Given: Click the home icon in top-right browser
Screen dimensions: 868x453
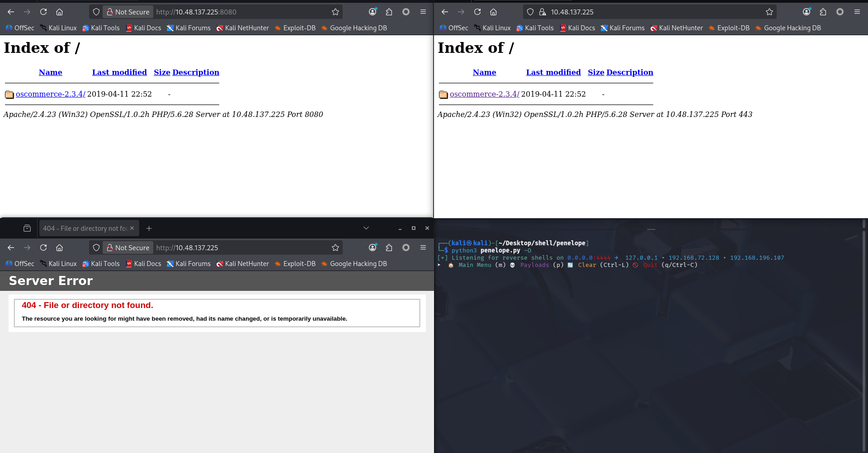Looking at the screenshot, I should click(493, 12).
